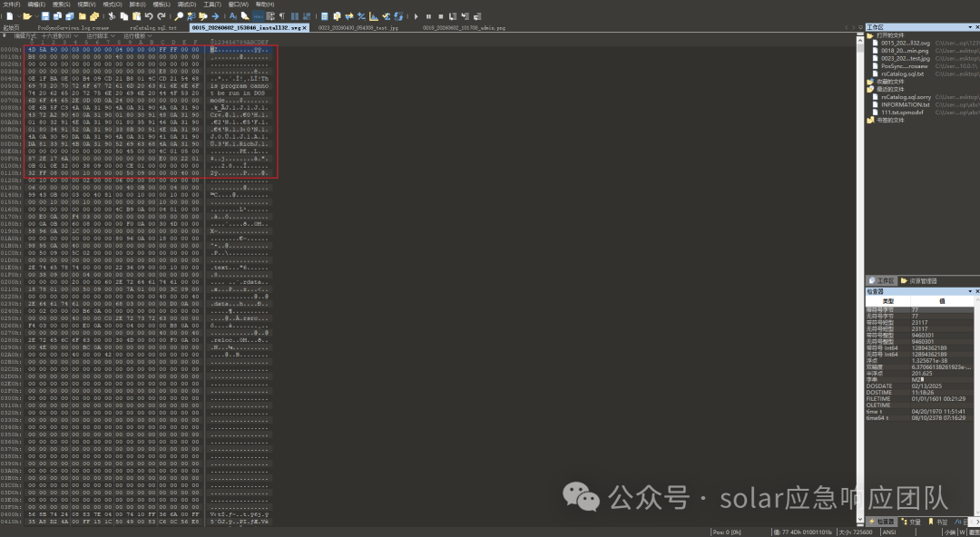Run script with the play icon
This screenshot has width=980, height=537.
[x=416, y=16]
